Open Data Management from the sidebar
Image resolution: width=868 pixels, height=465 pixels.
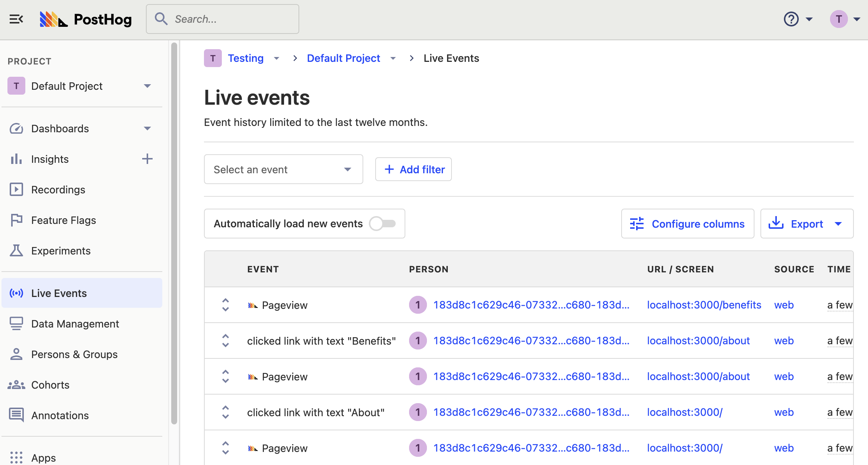[75, 324]
